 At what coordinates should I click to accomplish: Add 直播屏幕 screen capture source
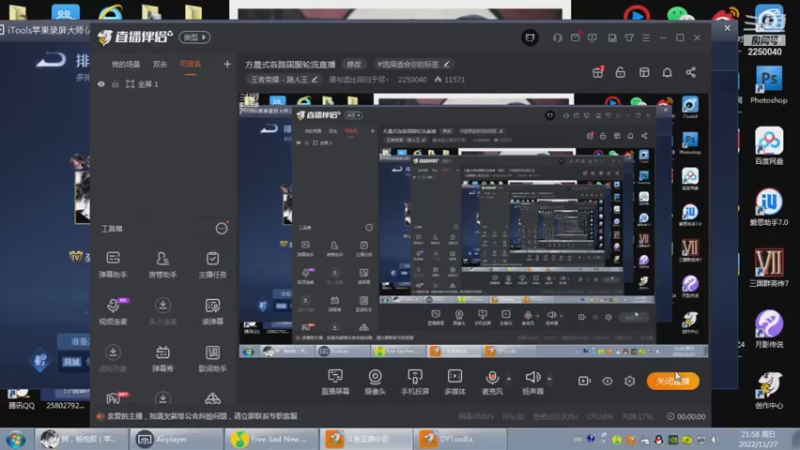tap(335, 382)
